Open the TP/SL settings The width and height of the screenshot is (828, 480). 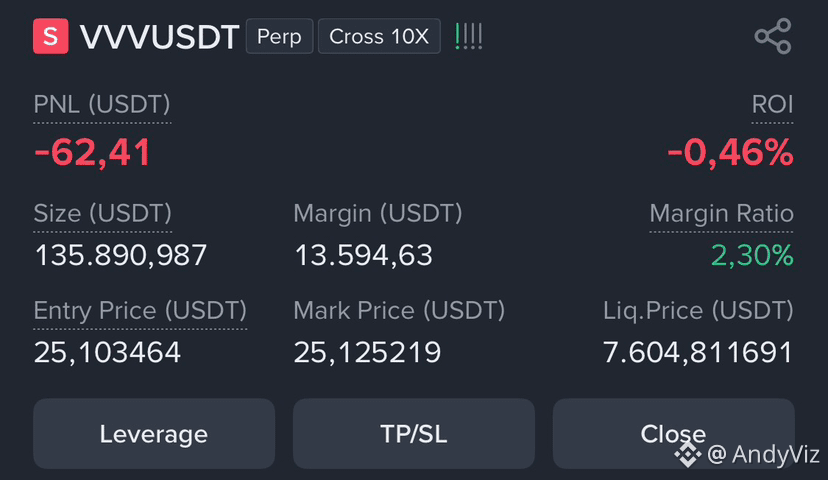413,434
